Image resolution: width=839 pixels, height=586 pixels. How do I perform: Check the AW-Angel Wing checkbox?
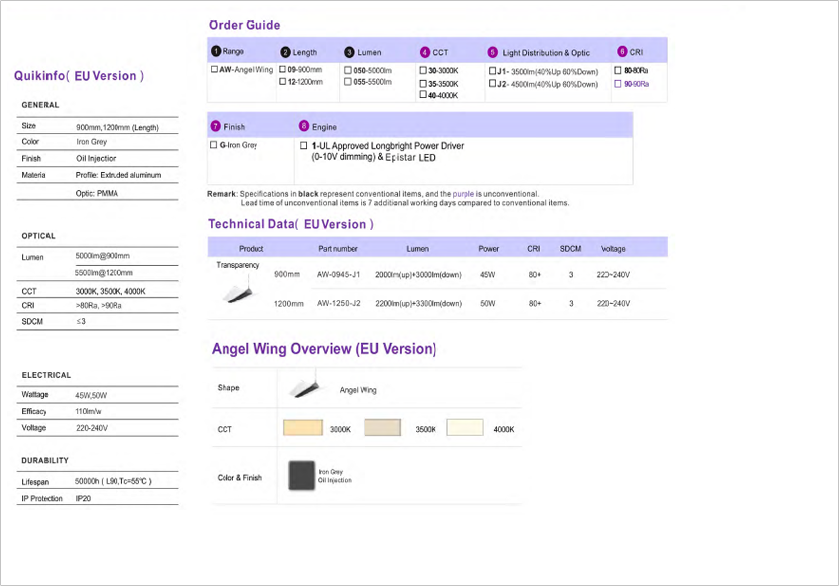point(215,70)
